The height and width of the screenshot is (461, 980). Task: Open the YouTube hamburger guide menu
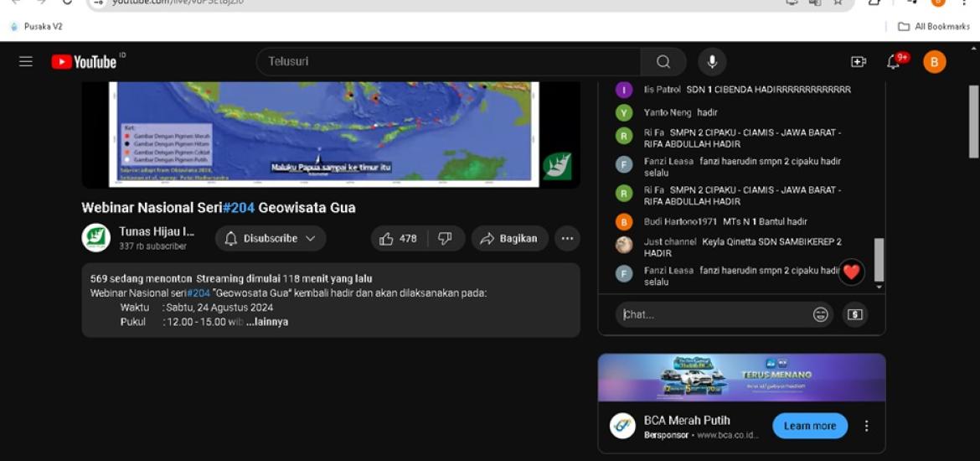coord(26,61)
